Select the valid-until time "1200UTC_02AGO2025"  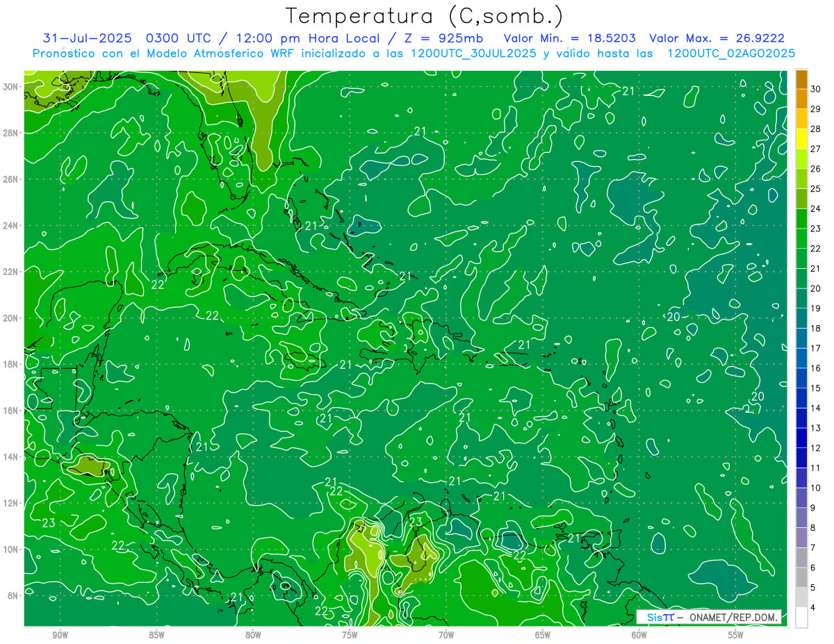click(731, 53)
